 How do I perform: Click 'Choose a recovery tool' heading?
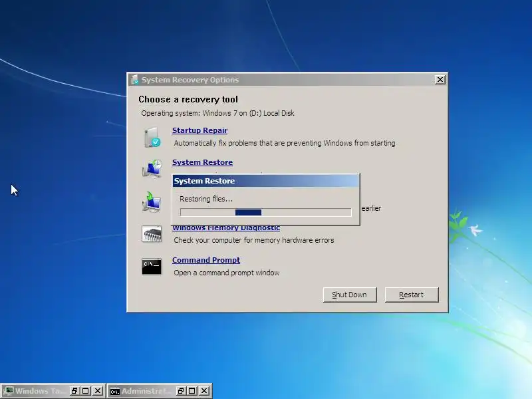click(x=188, y=99)
